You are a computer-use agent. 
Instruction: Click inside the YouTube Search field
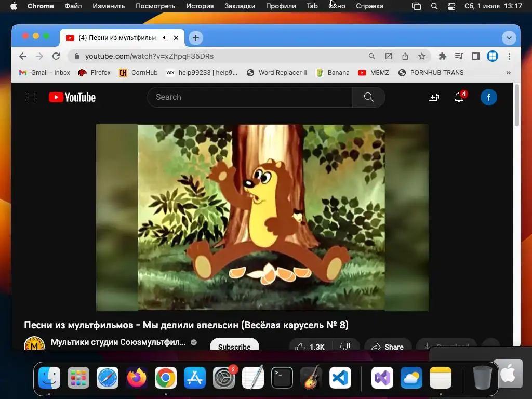click(x=250, y=97)
